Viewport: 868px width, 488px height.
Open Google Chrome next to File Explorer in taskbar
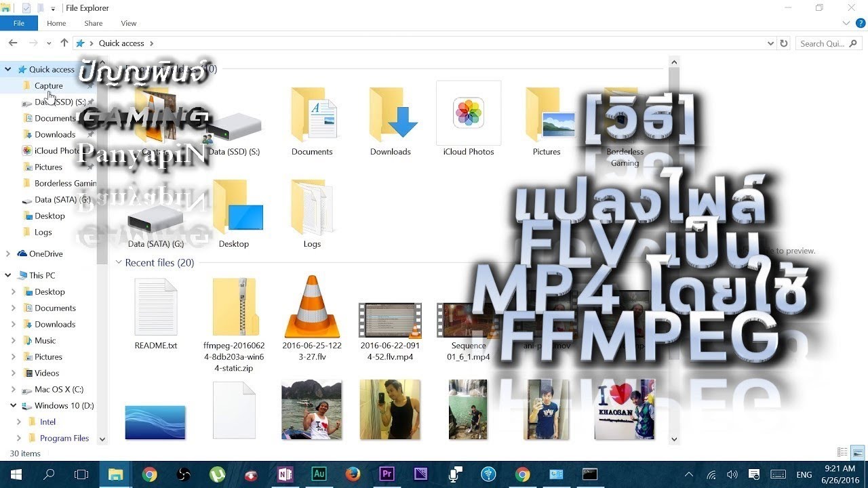pos(150,474)
